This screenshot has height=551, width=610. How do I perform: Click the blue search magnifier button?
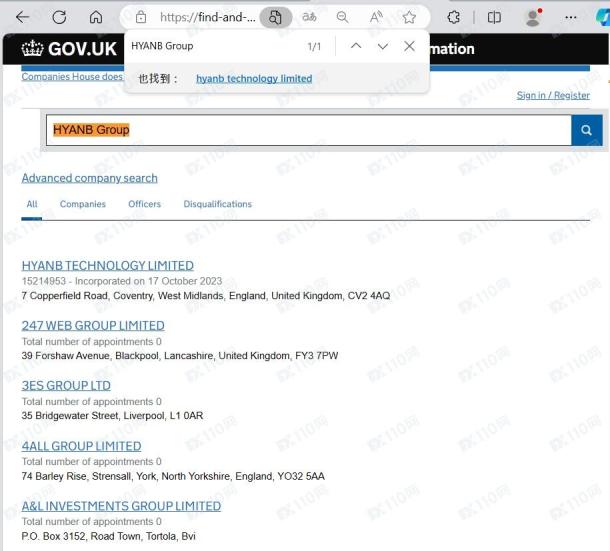click(587, 130)
